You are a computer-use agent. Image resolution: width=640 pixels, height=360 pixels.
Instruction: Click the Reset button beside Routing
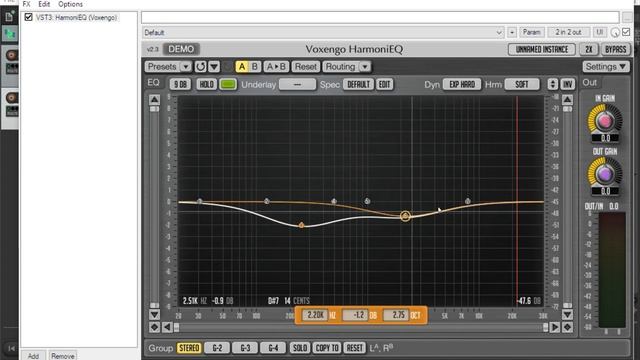click(x=306, y=67)
